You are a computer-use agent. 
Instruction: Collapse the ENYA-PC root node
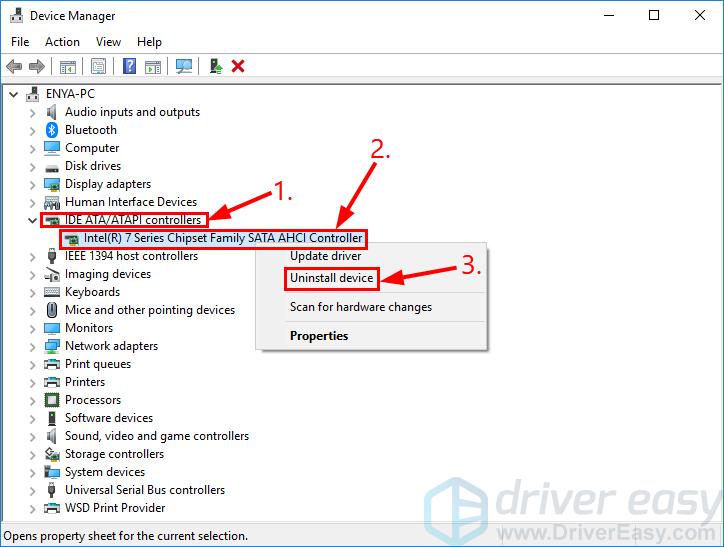(13, 94)
